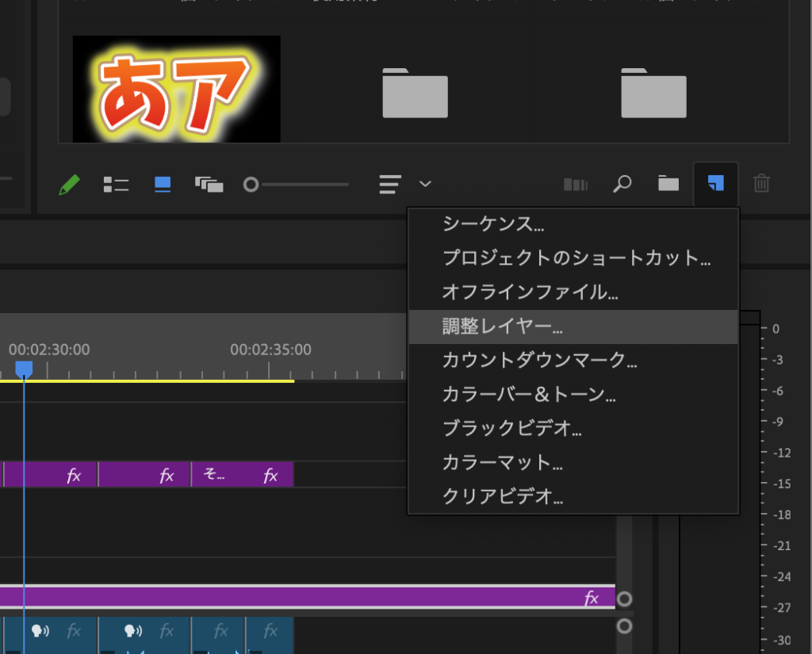Select カラーマット... in new item menu

503,464
